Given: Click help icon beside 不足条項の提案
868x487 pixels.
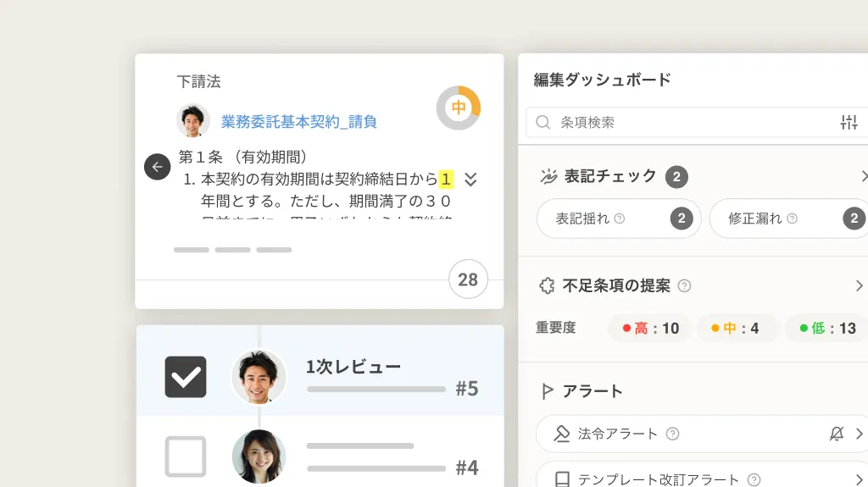Looking at the screenshot, I should [x=684, y=285].
